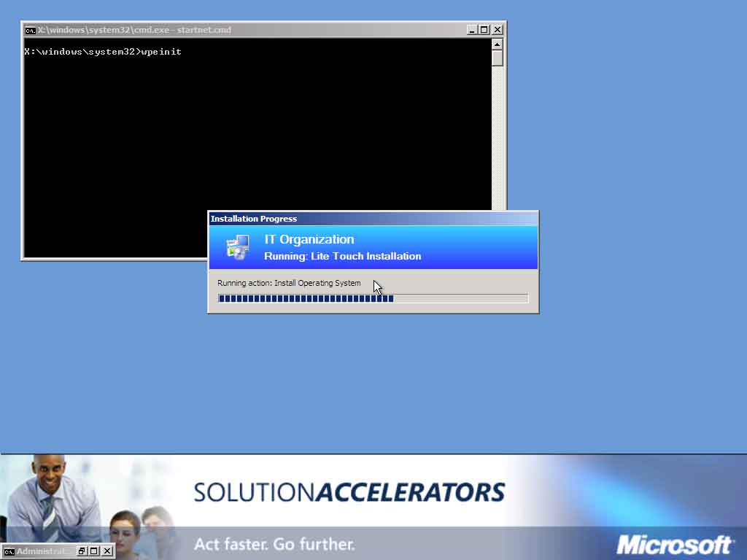
Task: Click the installation progress bar
Action: tap(373, 298)
